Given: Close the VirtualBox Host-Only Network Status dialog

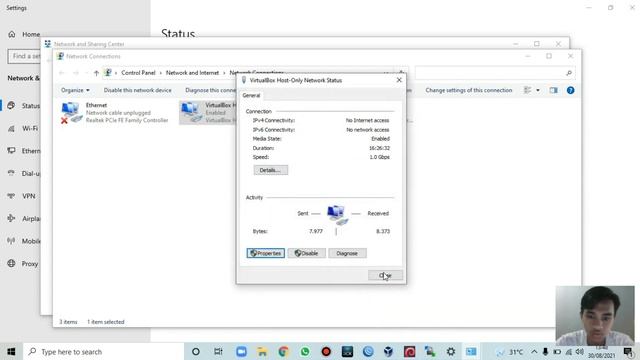Looking at the screenshot, I should pyautogui.click(x=399, y=80).
